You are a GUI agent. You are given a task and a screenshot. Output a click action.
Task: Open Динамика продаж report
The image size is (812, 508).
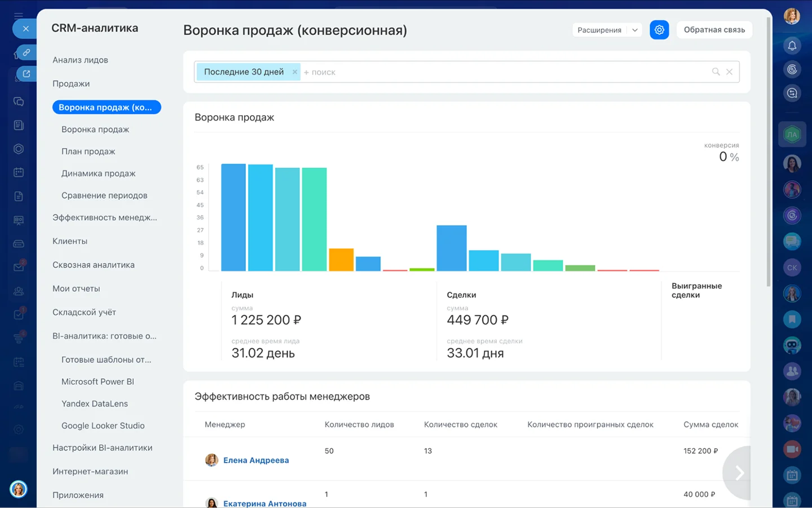click(98, 173)
